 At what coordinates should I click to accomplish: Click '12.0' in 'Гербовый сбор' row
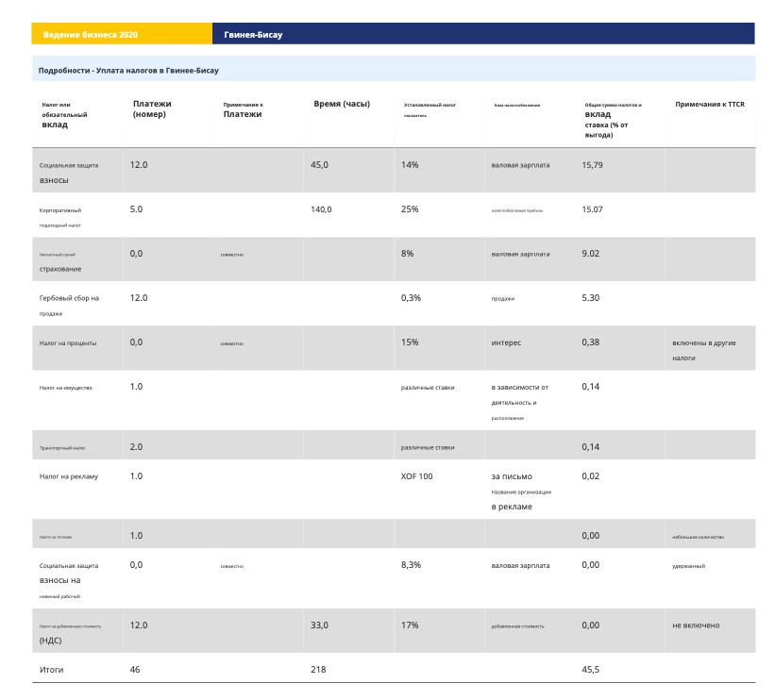(139, 298)
